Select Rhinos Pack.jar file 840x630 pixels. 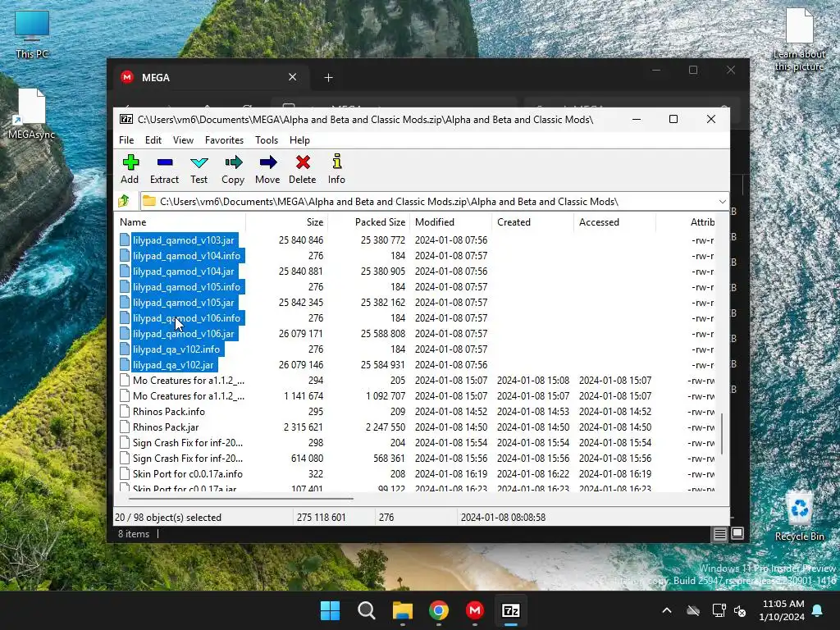166,427
